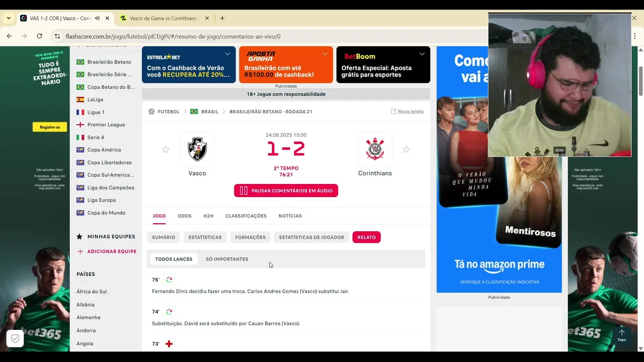
Task: Open new tab with plus icon
Action: pyautogui.click(x=222, y=18)
